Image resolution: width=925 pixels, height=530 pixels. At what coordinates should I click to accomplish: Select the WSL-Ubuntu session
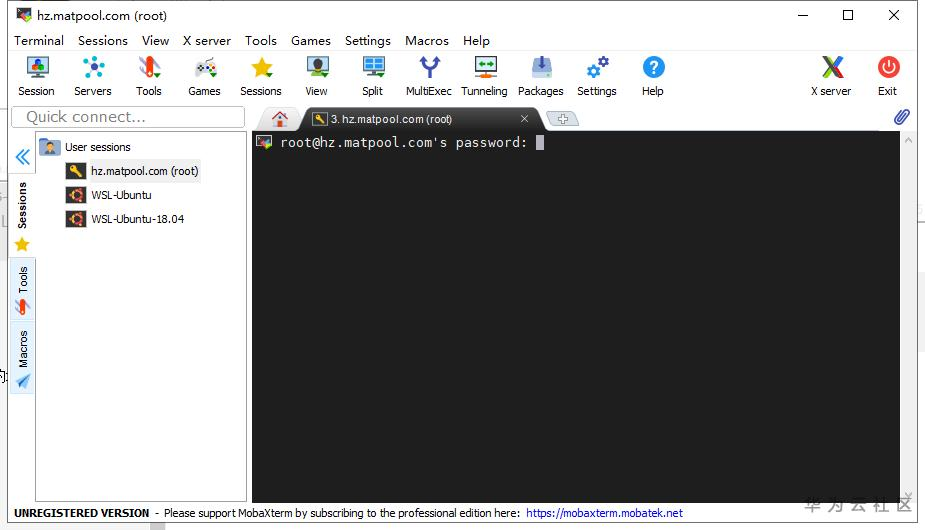(x=109, y=195)
